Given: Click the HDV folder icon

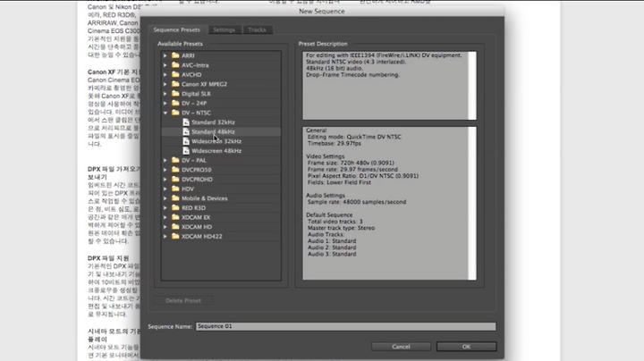Looking at the screenshot, I should (x=175, y=189).
